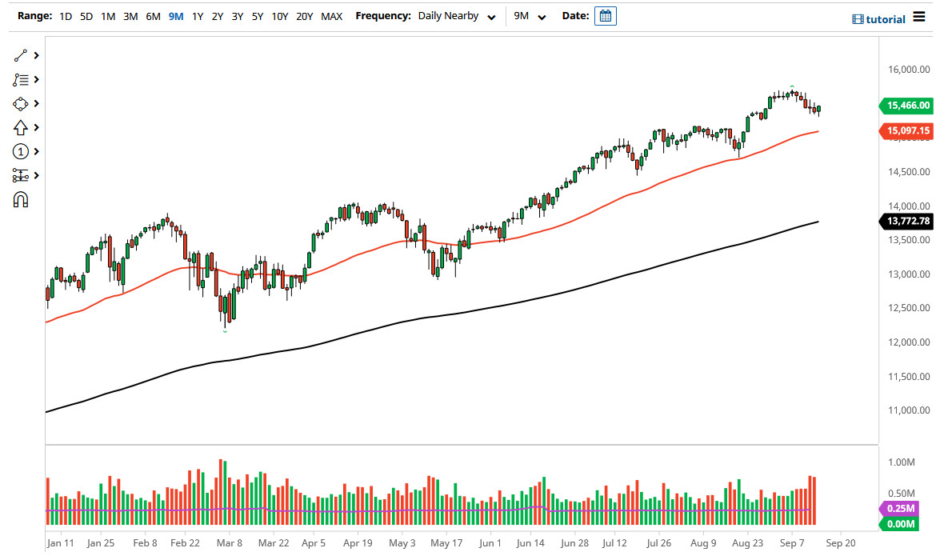Select the shape drawing tool
This screenshot has height=560, width=936.
point(21,103)
